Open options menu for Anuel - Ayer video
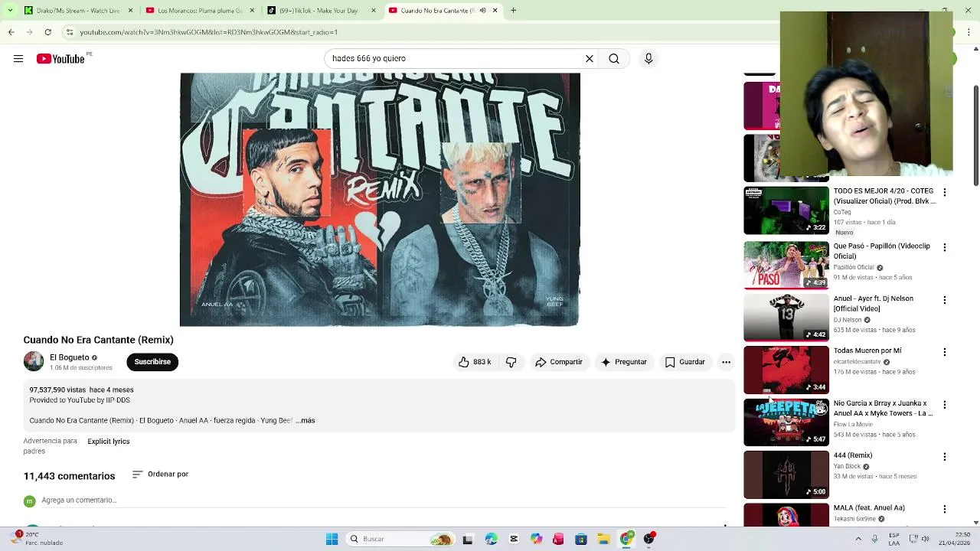Image resolution: width=980 pixels, height=551 pixels. [945, 300]
